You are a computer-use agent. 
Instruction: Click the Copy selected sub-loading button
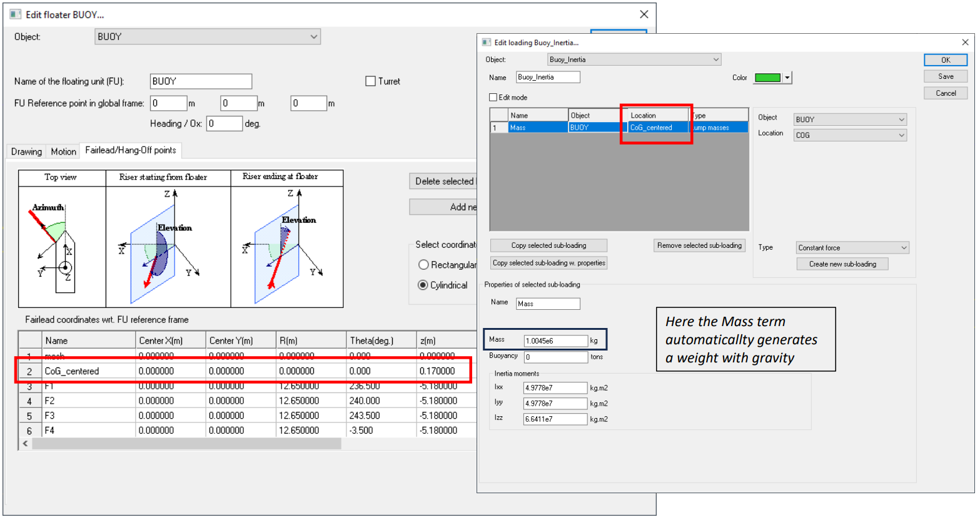[548, 245]
